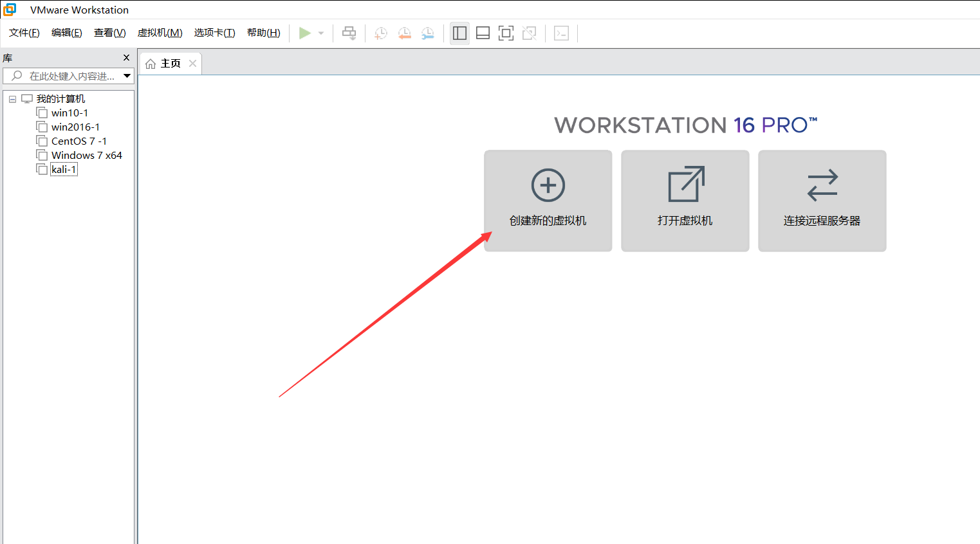This screenshot has height=544, width=980.
Task: Open the power options dropdown arrow
Action: [x=321, y=33]
